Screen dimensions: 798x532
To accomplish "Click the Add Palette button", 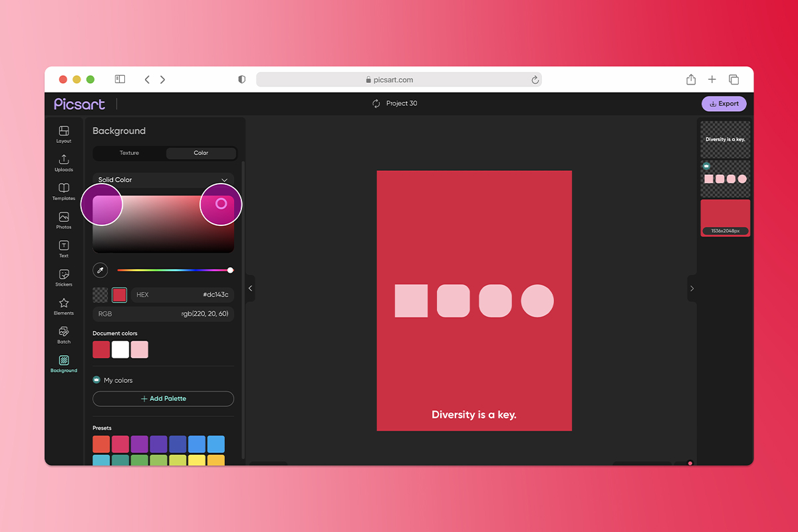I will tap(163, 398).
